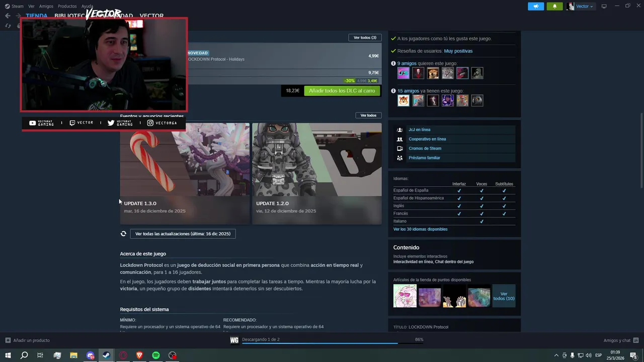Open the Steam menu
Image resolution: width=644 pixels, height=362 pixels.
pos(18,7)
